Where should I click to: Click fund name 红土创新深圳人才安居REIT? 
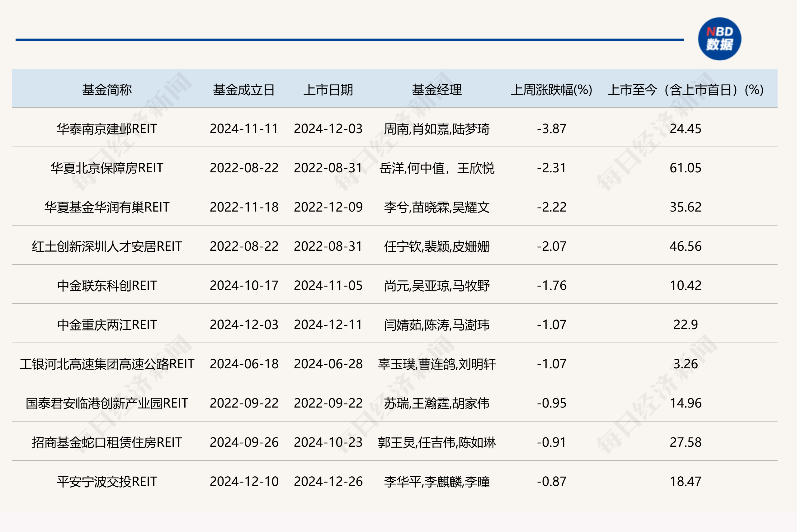click(107, 246)
